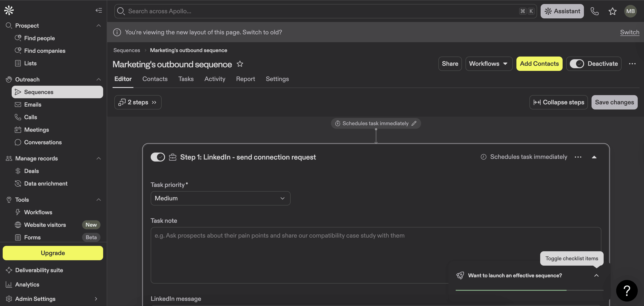Open the round help question mark button

(627, 291)
